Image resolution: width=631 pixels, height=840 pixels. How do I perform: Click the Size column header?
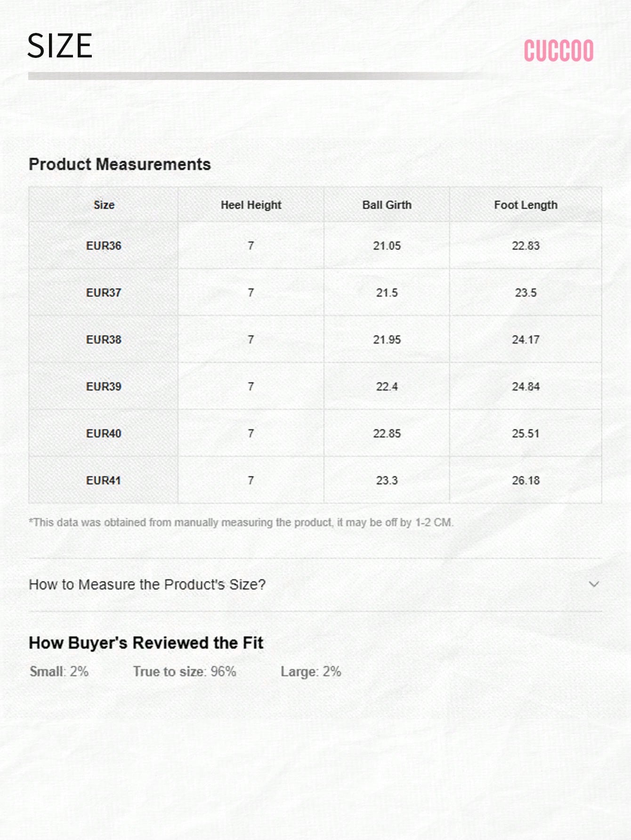coord(104,205)
